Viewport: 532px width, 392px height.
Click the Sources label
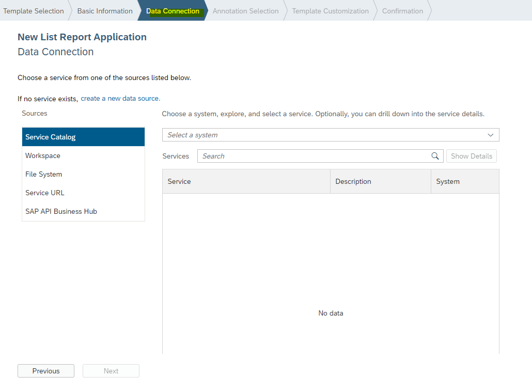tap(35, 113)
